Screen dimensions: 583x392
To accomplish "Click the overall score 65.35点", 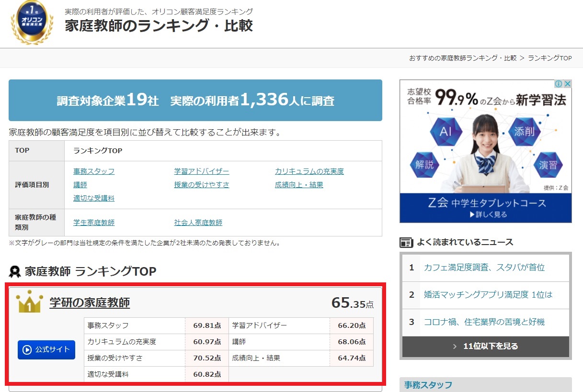I will pyautogui.click(x=353, y=303).
